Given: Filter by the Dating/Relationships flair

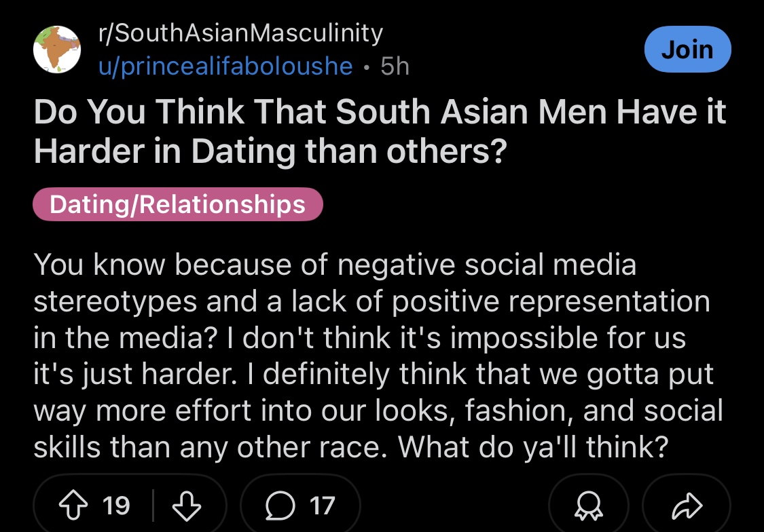Looking at the screenshot, I should coord(177,204).
